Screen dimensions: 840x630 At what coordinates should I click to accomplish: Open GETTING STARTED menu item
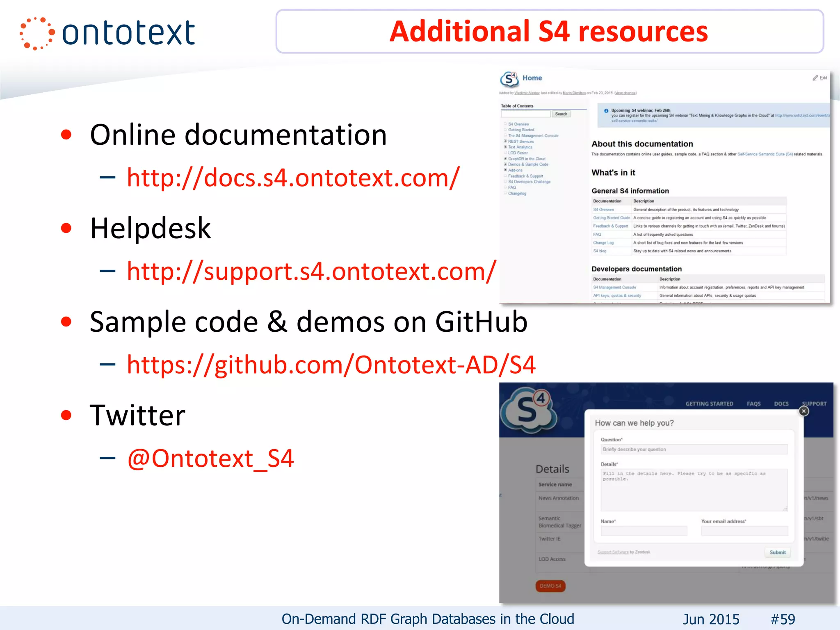point(709,404)
